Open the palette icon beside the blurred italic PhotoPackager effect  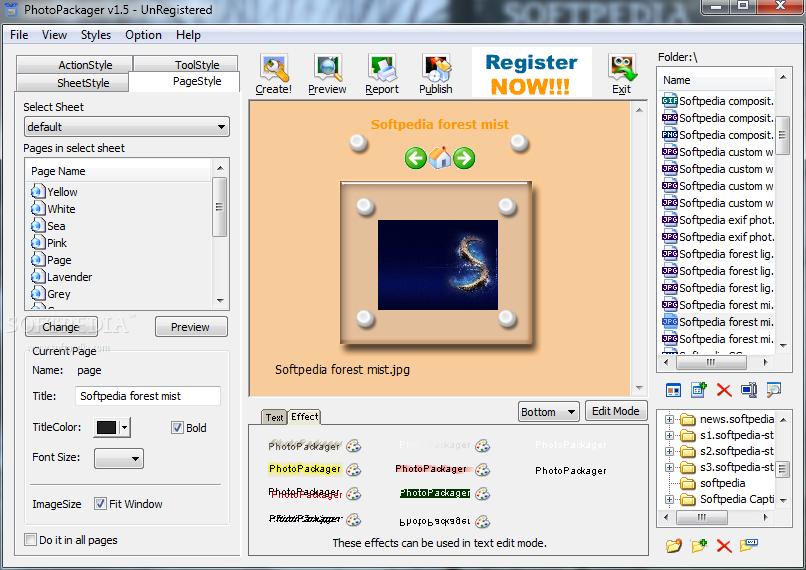(x=353, y=519)
